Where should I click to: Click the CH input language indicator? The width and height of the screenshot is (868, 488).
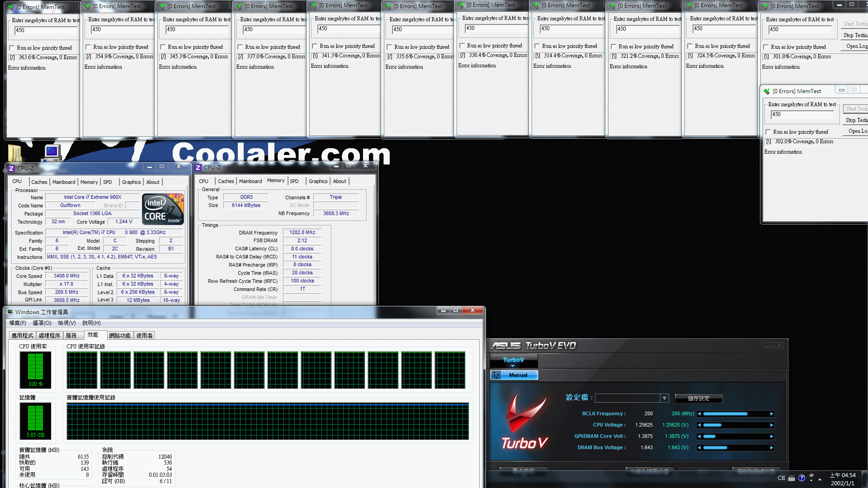point(781,478)
